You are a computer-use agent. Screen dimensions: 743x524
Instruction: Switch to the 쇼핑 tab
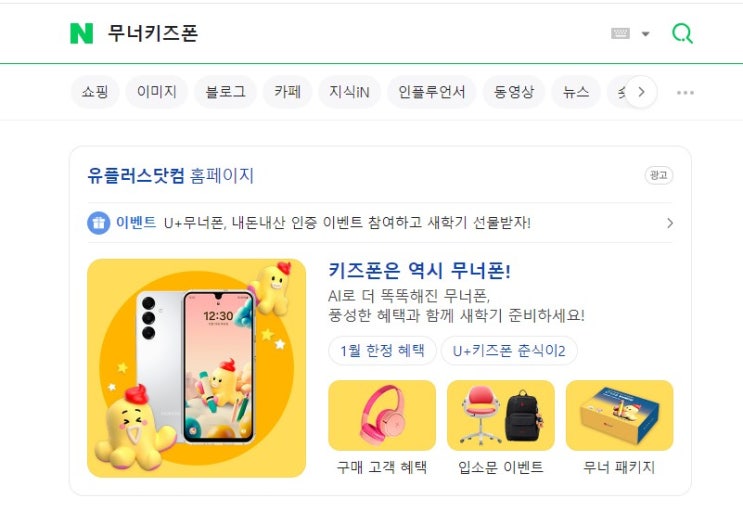[x=95, y=92]
